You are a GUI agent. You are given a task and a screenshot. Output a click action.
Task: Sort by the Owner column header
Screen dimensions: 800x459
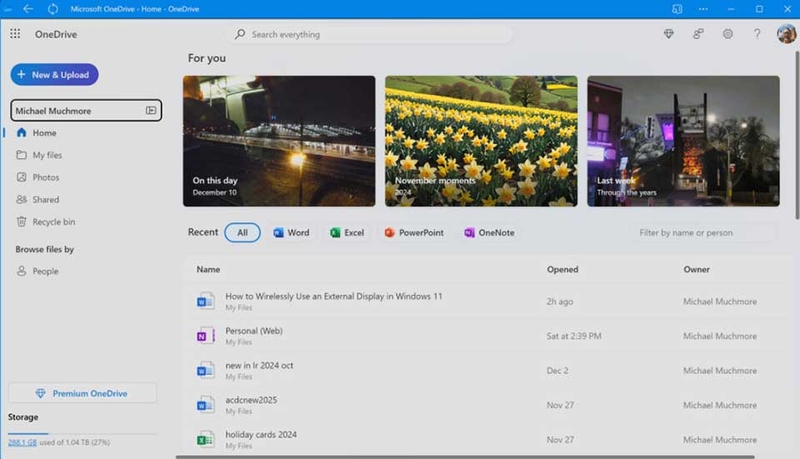point(696,269)
